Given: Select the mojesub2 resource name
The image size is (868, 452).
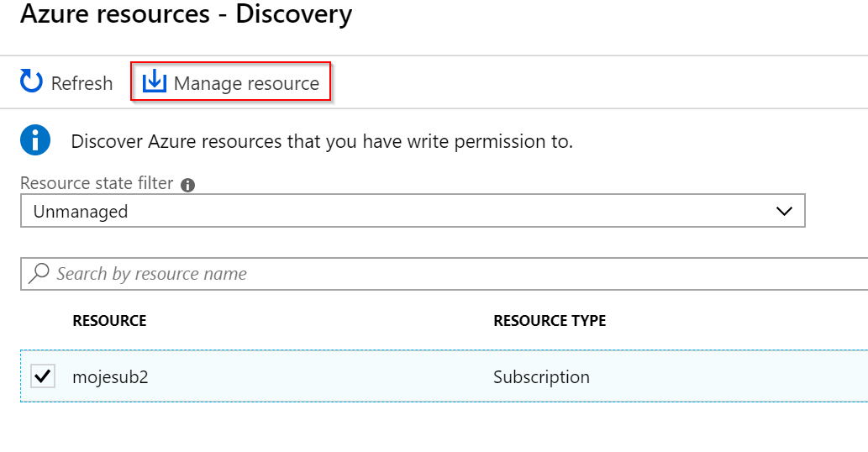Looking at the screenshot, I should click(110, 376).
